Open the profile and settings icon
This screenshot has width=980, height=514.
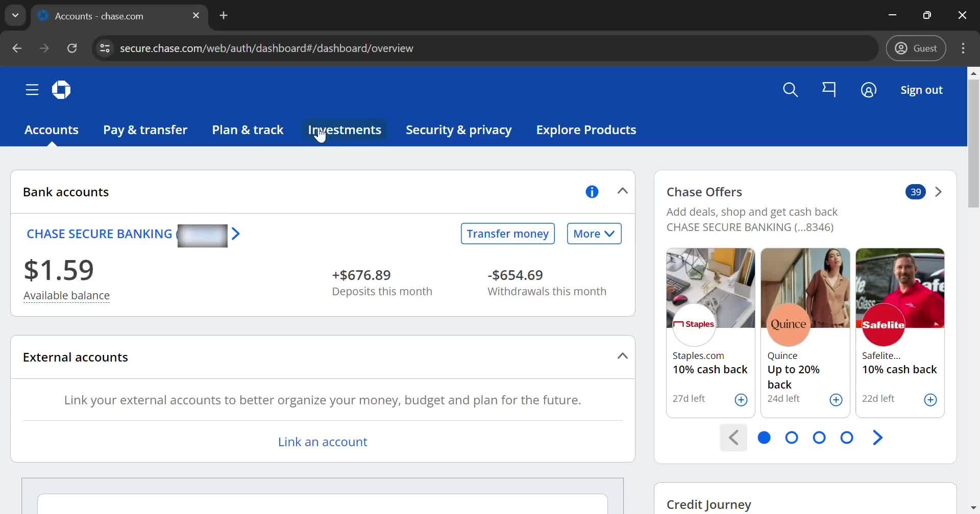[868, 90]
